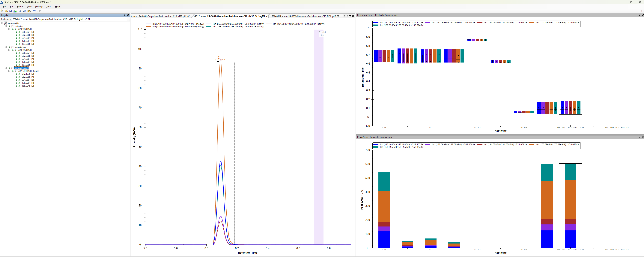The height and width of the screenshot is (257, 644).
Task: Click the Paste clipboard icon
Action: click(x=29, y=11)
